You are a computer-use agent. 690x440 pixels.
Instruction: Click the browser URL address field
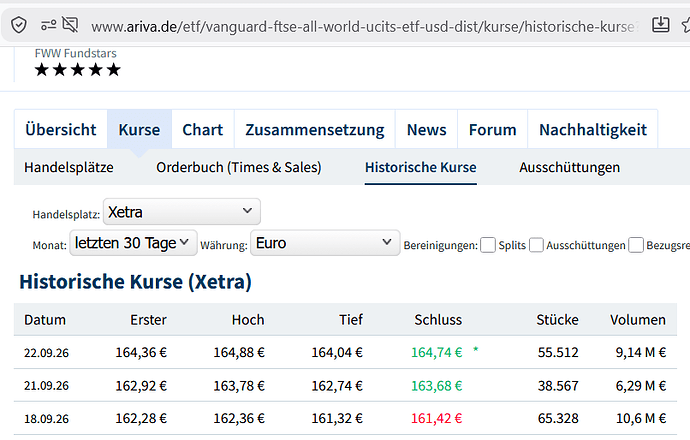(363, 26)
